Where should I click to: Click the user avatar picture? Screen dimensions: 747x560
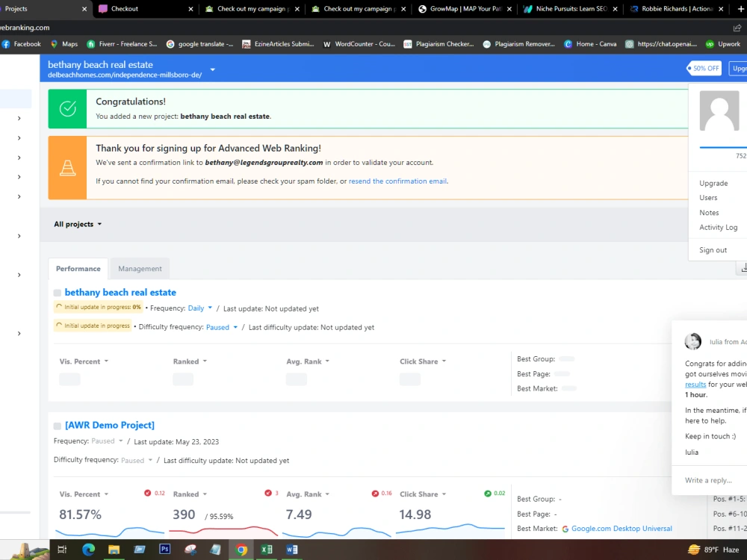point(719,111)
